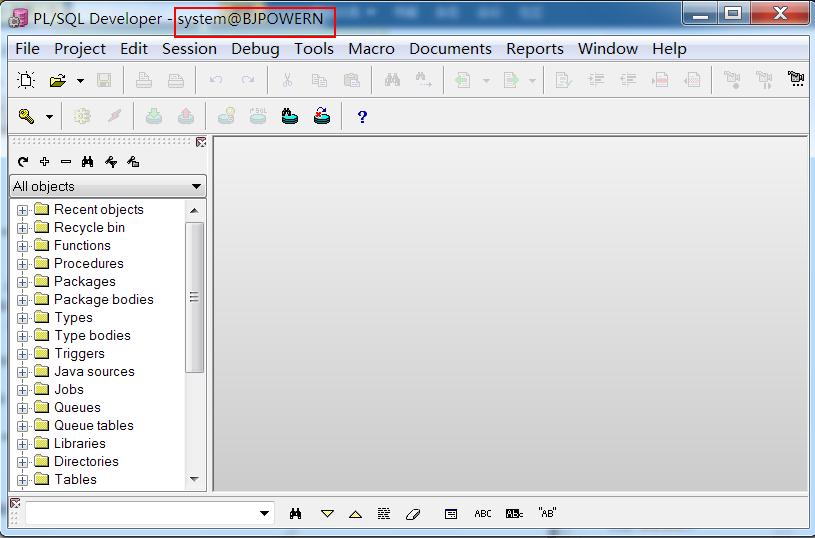This screenshot has height=538, width=815.
Task: Click the Find Database Objects icon on the second toolbar row
Action: tap(290, 116)
